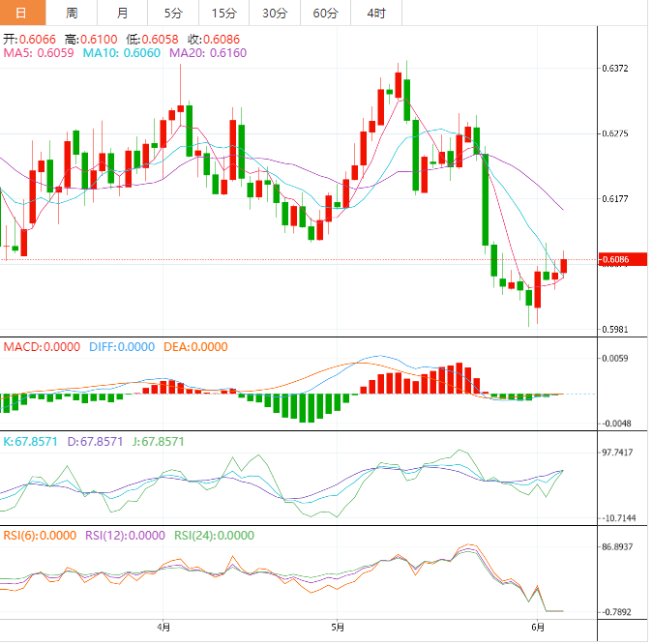Click the DEA value label

pos(194,347)
